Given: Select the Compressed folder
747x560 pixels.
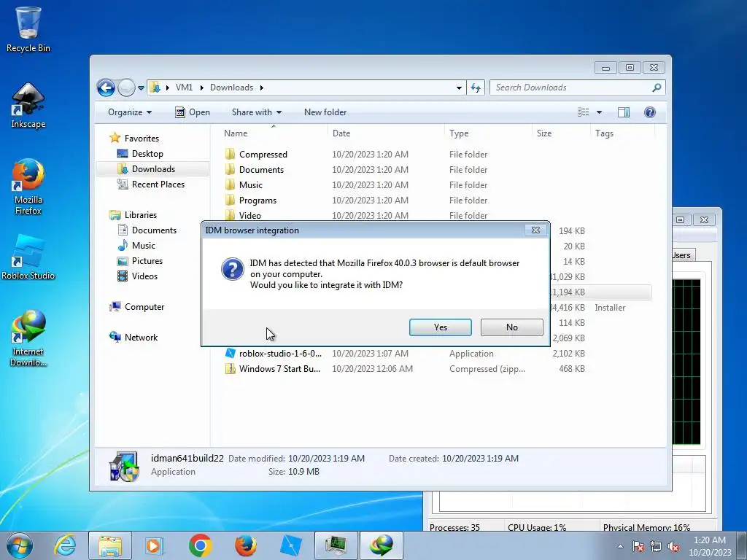Looking at the screenshot, I should [263, 155].
